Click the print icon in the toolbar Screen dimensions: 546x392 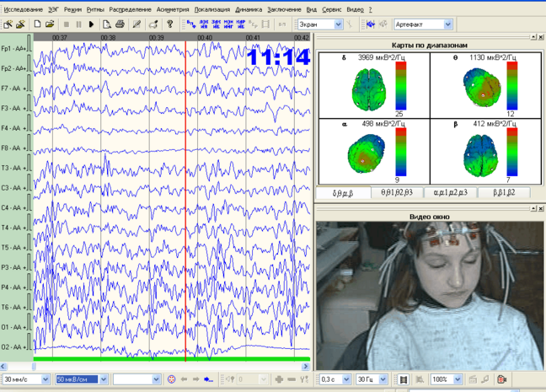(x=120, y=24)
